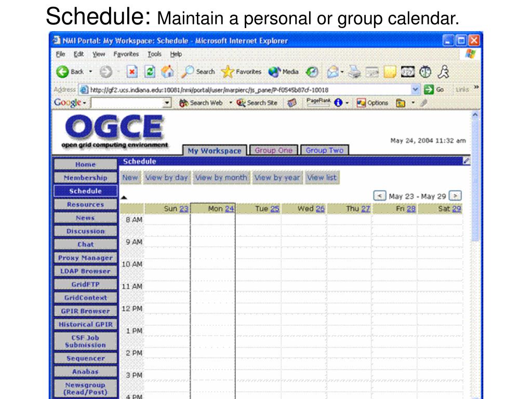Click the blue page info icon

[338, 103]
